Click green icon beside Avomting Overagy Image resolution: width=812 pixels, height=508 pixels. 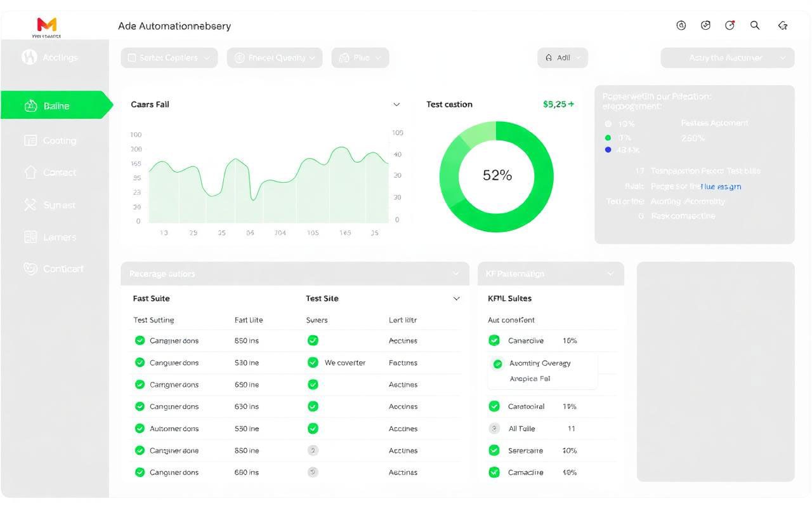tap(497, 364)
